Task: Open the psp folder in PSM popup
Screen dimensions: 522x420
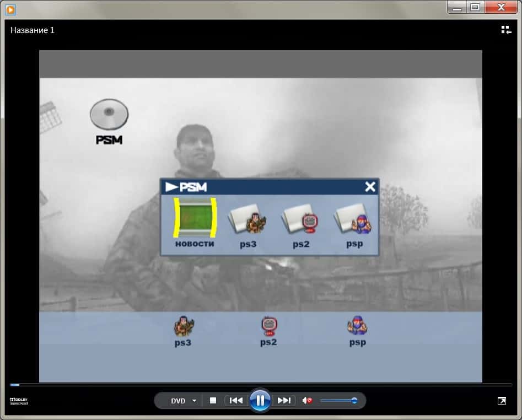Action: click(354, 227)
